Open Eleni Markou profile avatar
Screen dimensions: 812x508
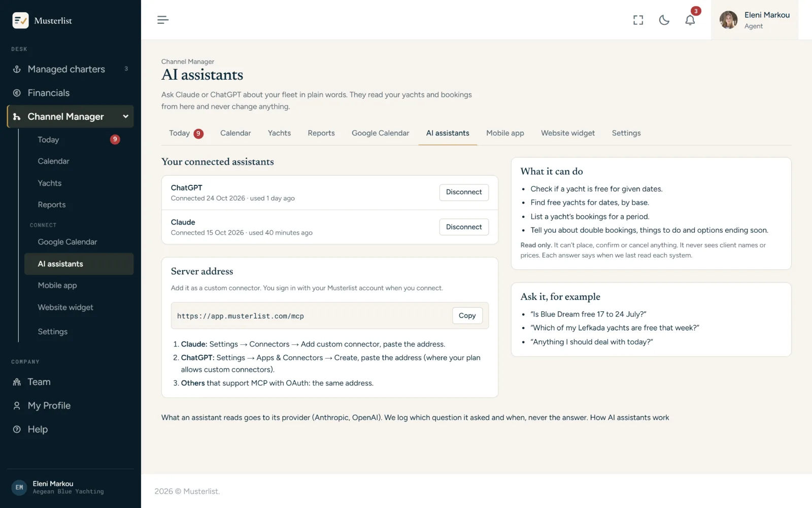point(728,20)
